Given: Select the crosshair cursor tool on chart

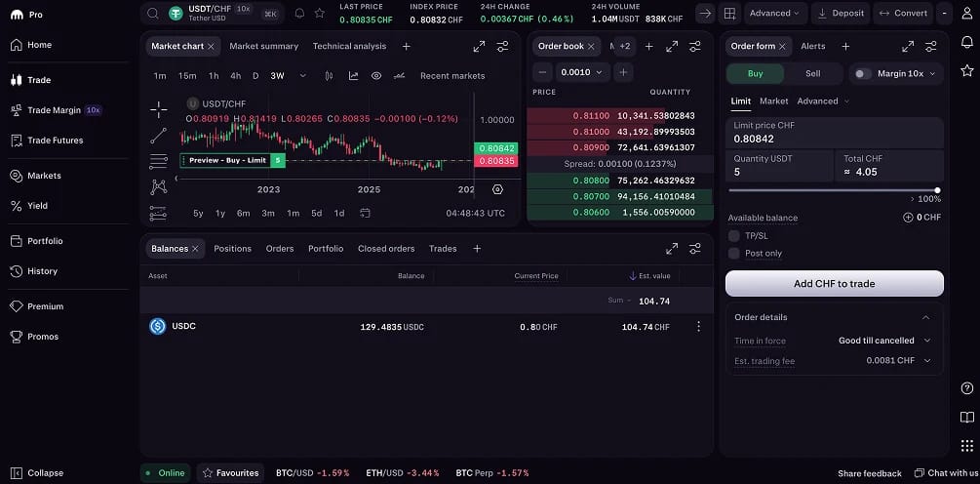Looking at the screenshot, I should pyautogui.click(x=159, y=109).
